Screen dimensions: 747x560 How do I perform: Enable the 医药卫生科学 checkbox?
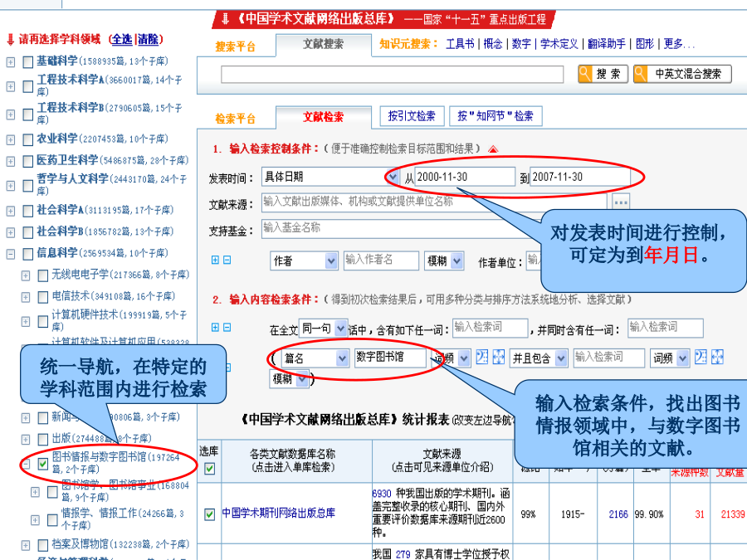coord(27,162)
